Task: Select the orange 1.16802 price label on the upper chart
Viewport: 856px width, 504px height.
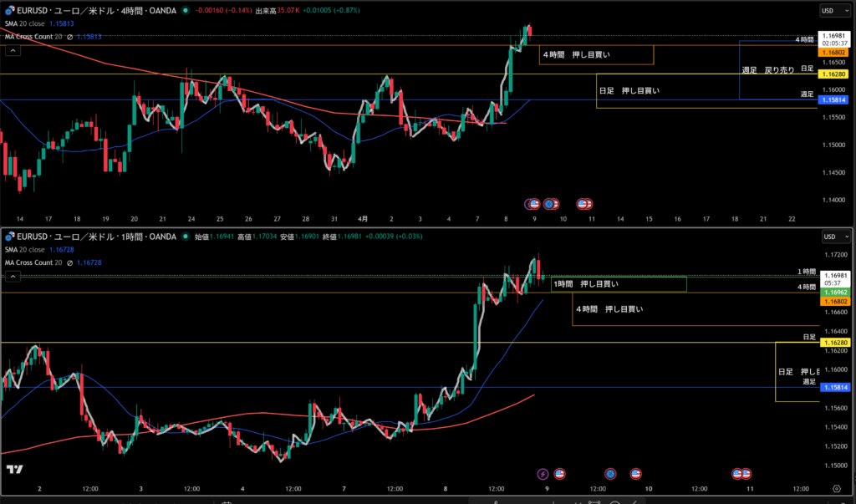Action: tap(834, 52)
